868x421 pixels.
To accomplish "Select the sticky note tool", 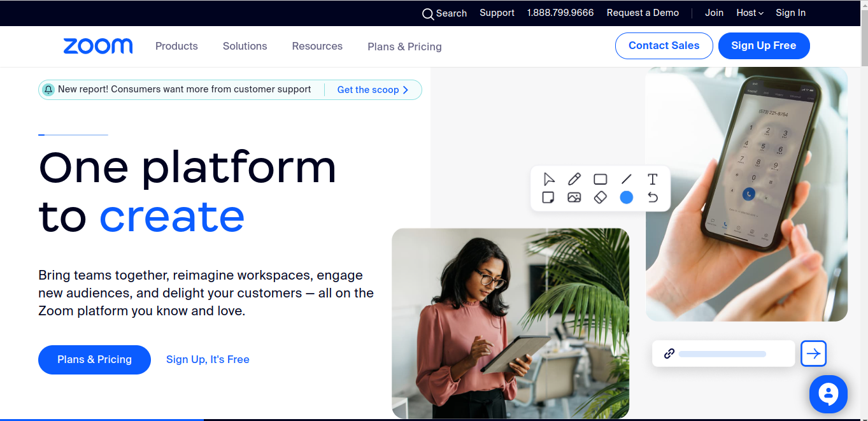I will click(548, 197).
